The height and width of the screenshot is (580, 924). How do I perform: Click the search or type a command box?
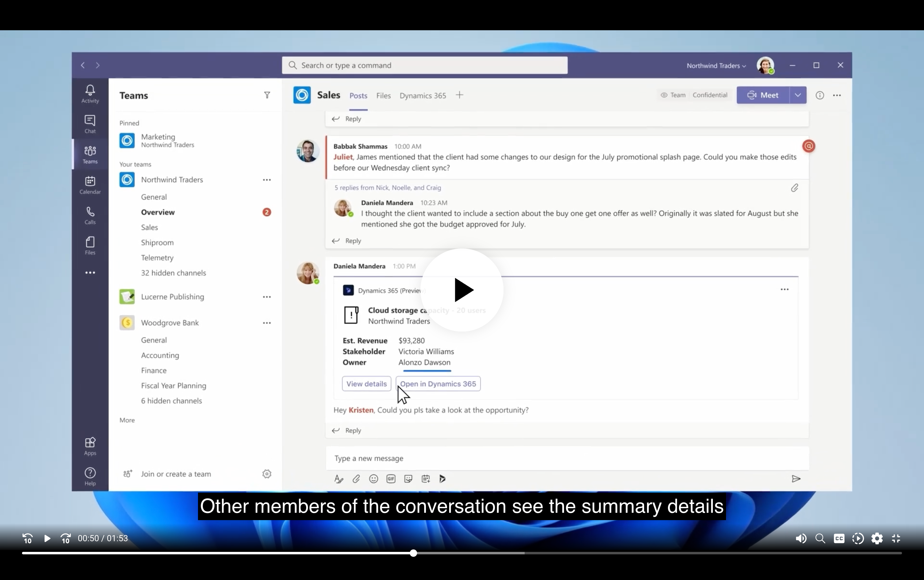point(425,65)
